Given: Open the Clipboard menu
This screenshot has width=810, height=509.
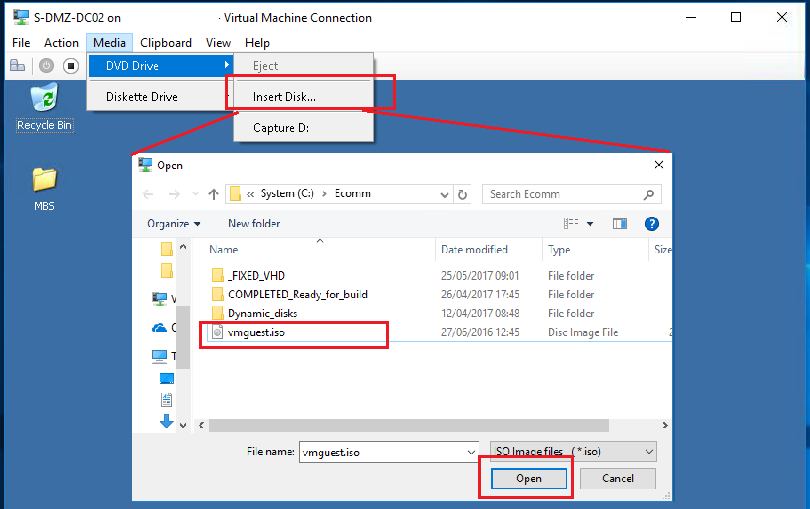Looking at the screenshot, I should click(166, 43).
